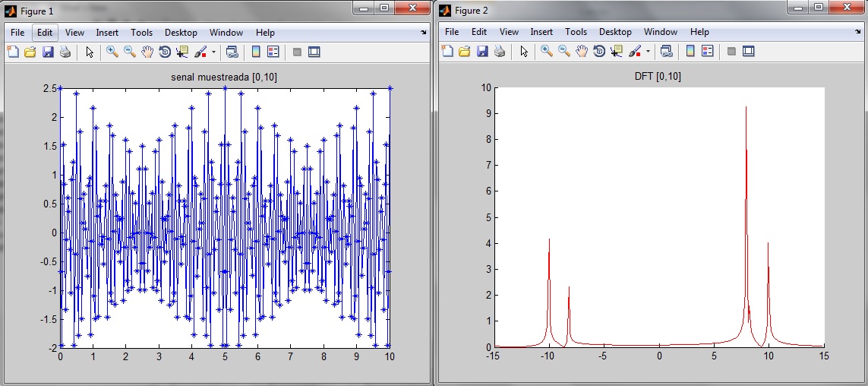Toggle Pan hand tool in Figure 2

click(x=582, y=52)
